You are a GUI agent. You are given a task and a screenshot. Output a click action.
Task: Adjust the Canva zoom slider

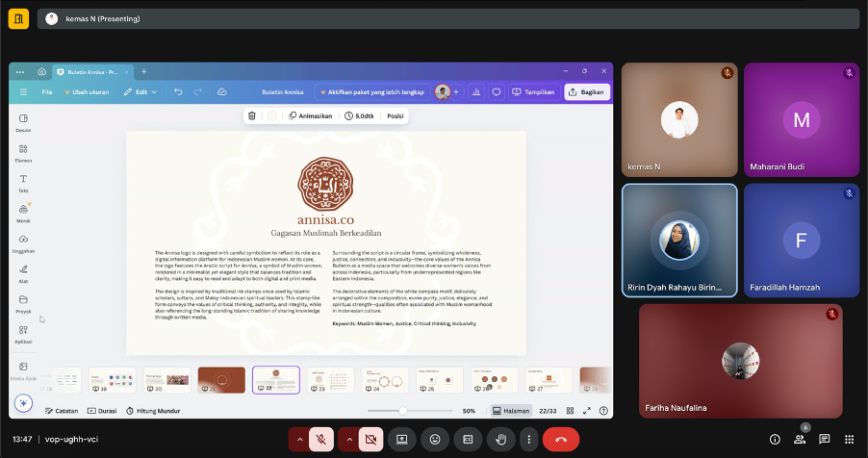(x=402, y=411)
